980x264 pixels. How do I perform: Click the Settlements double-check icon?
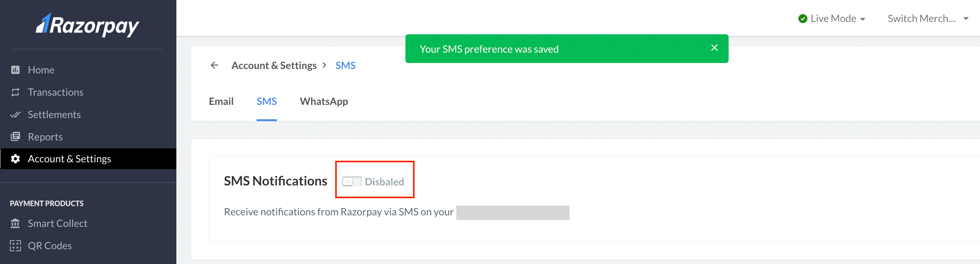point(16,115)
